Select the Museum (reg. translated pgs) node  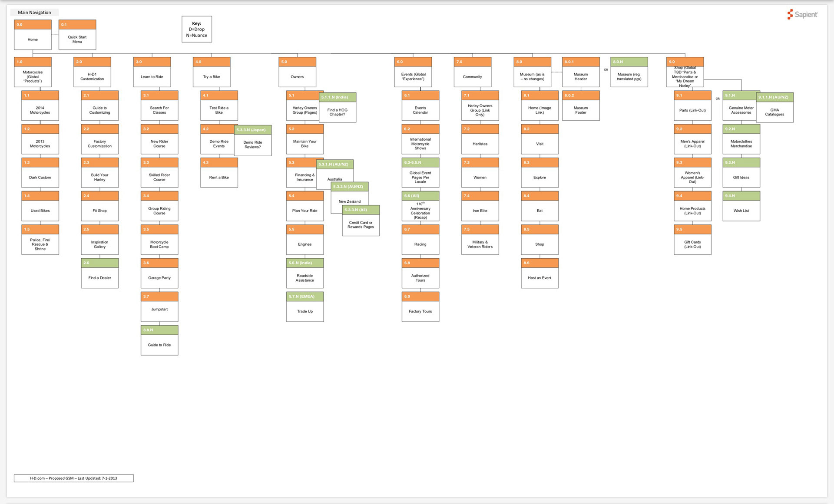click(629, 72)
